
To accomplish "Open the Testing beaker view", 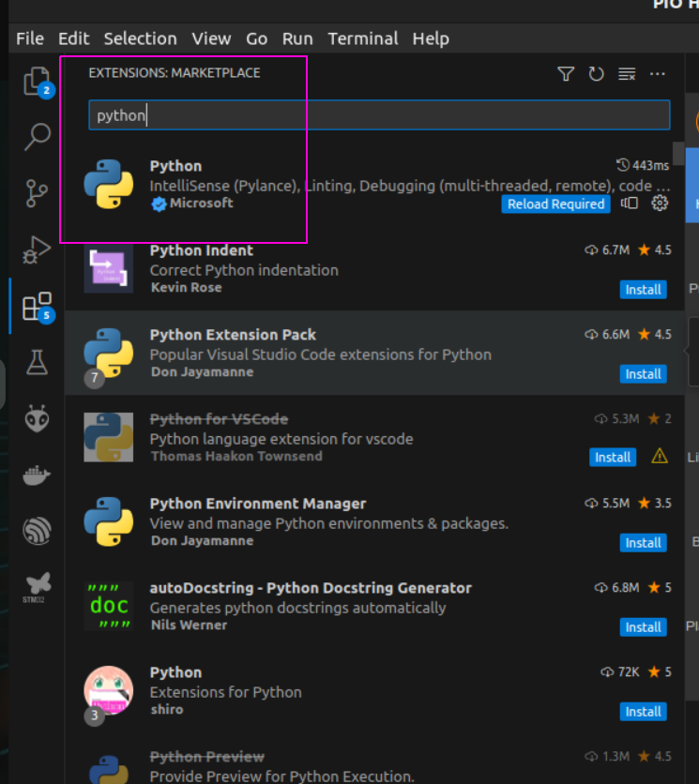I will point(38,361).
